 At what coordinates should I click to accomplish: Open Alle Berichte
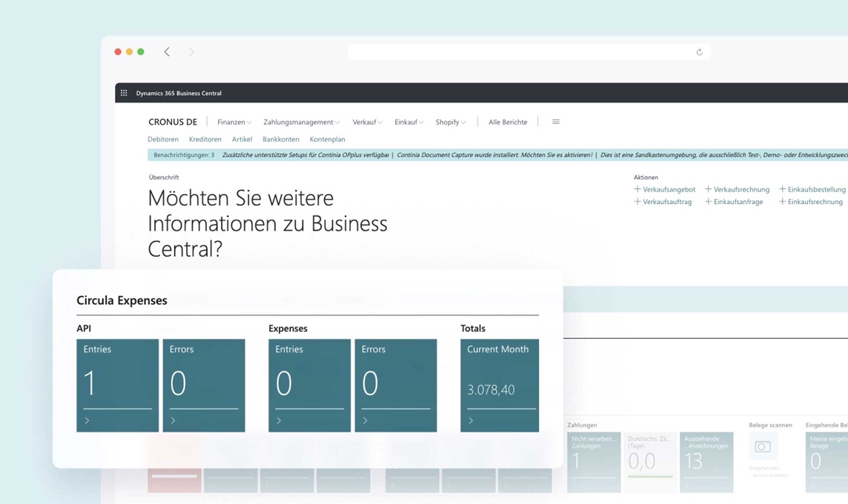[x=508, y=122]
